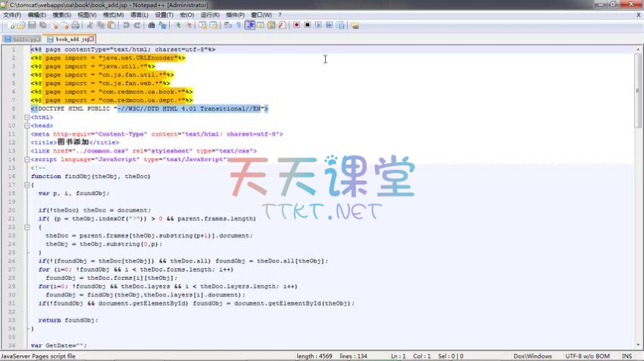Viewport: 644px width, 361px height.
Task: Click the Undo toolbar icon
Action: [x=127, y=25]
